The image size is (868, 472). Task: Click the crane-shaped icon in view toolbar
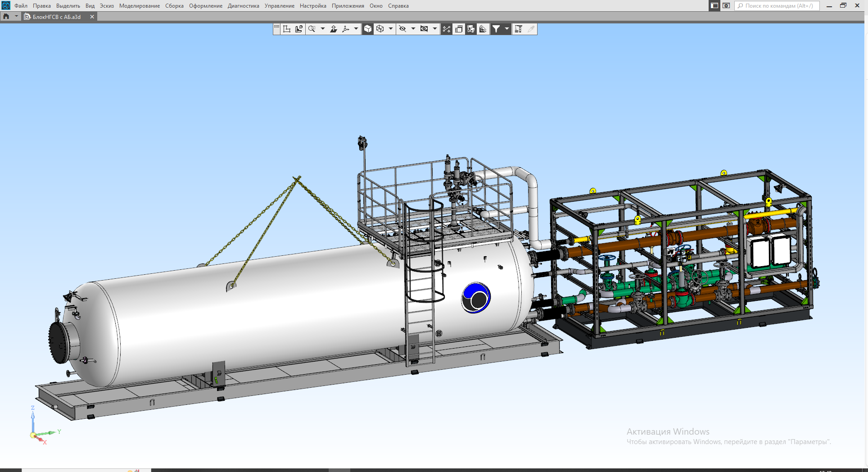(x=519, y=29)
